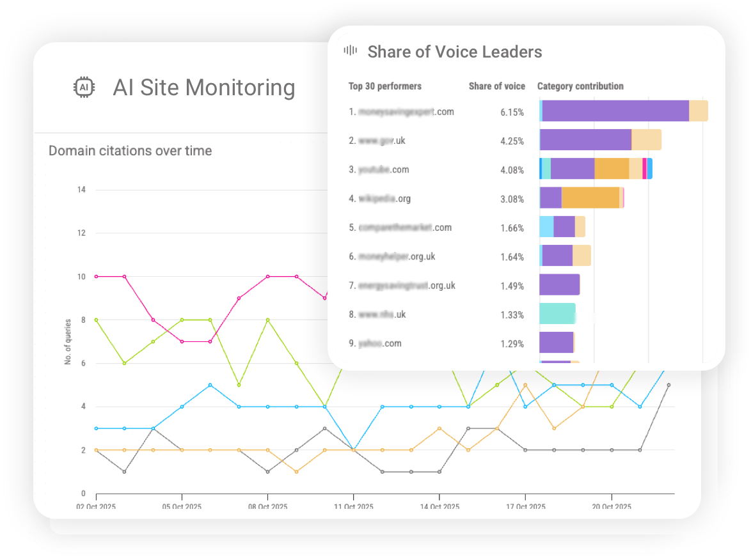751x560 pixels.
Task: Sort by the Share of voice column header
Action: click(497, 86)
